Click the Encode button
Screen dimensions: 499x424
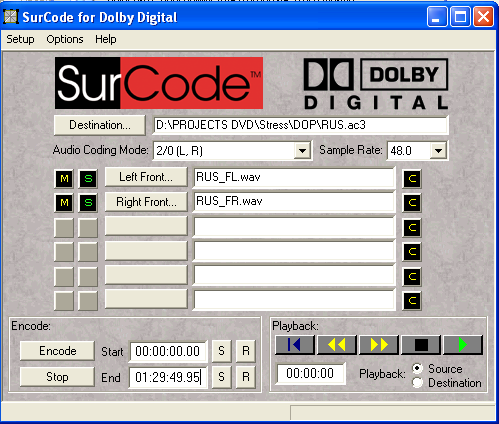(x=57, y=351)
